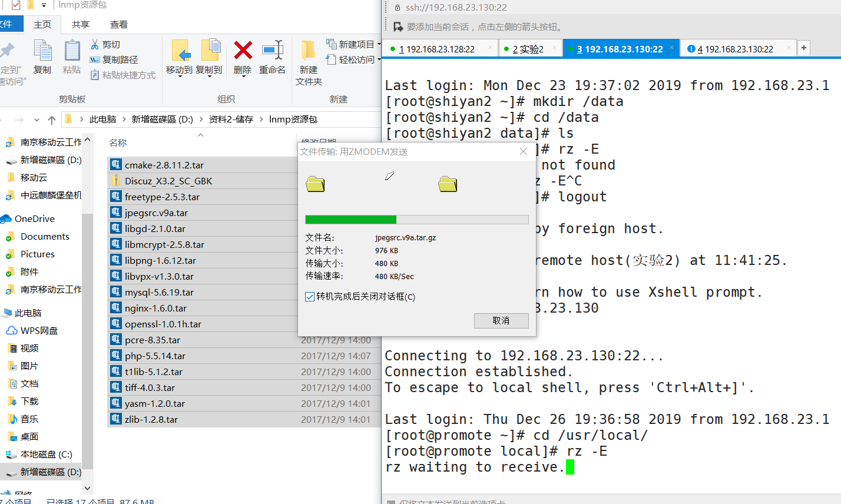The height and width of the screenshot is (504, 841).
Task: Click the New folder (新建文件夹) icon
Action: click(308, 51)
